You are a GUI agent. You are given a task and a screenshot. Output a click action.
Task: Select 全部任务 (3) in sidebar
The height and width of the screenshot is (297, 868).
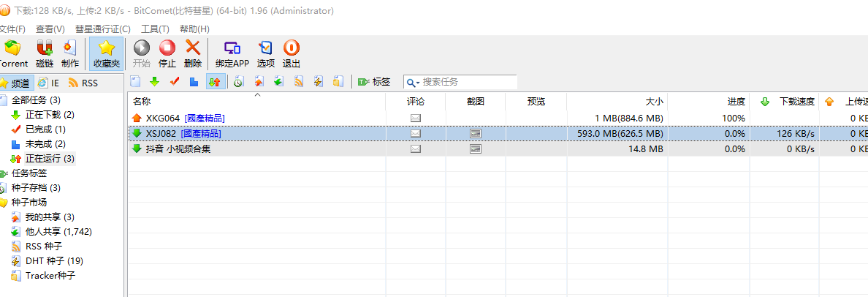[x=36, y=100]
